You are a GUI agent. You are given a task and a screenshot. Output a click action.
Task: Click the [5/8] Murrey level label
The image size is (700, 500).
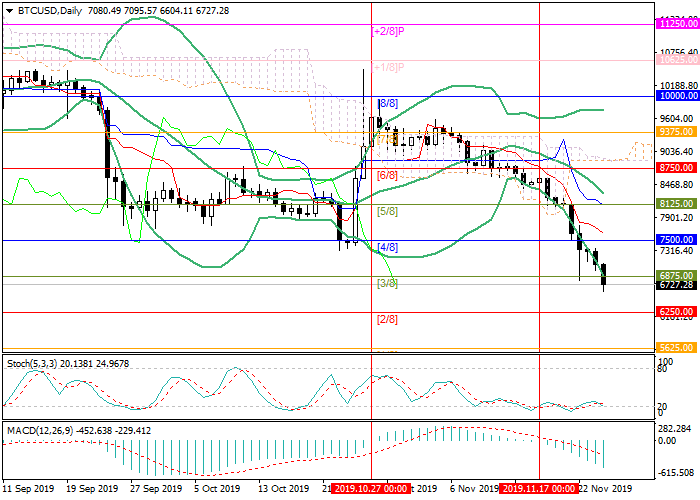(x=388, y=211)
